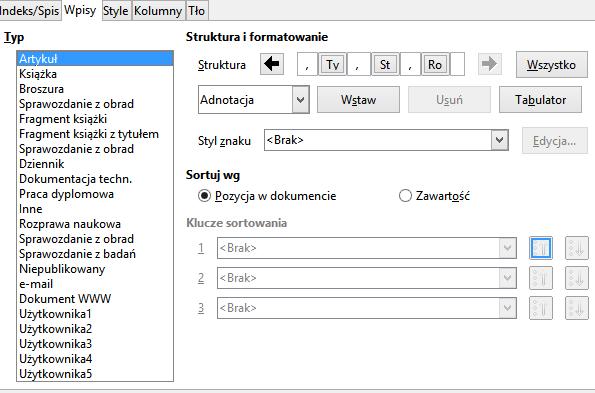Click descending sort icon for key 2
Image resolution: width=595 pixels, height=393 pixels.
[577, 278]
